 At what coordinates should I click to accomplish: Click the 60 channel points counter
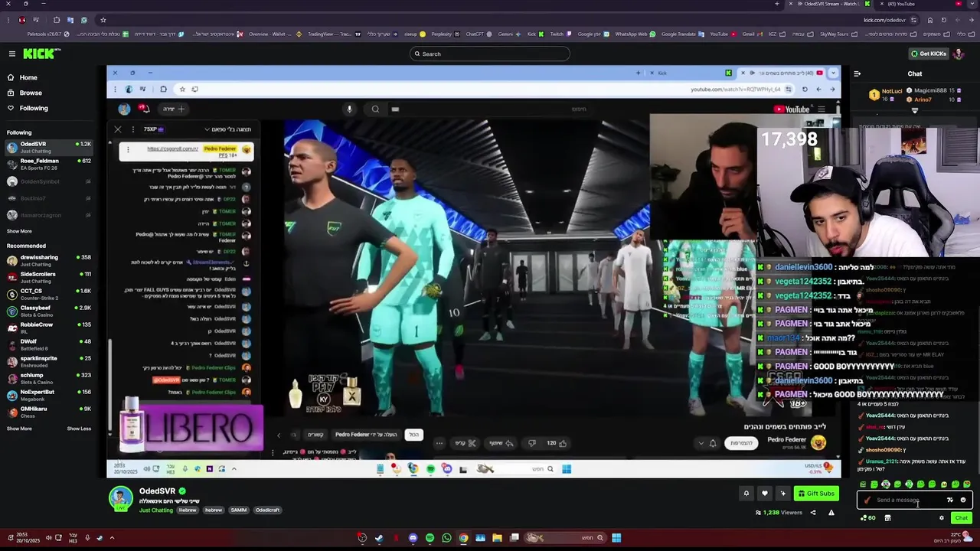[867, 518]
